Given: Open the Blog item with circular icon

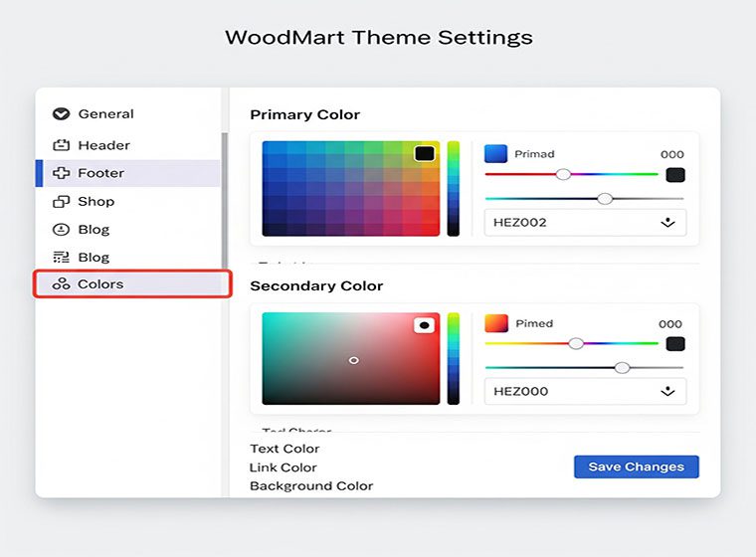Looking at the screenshot, I should tap(94, 230).
